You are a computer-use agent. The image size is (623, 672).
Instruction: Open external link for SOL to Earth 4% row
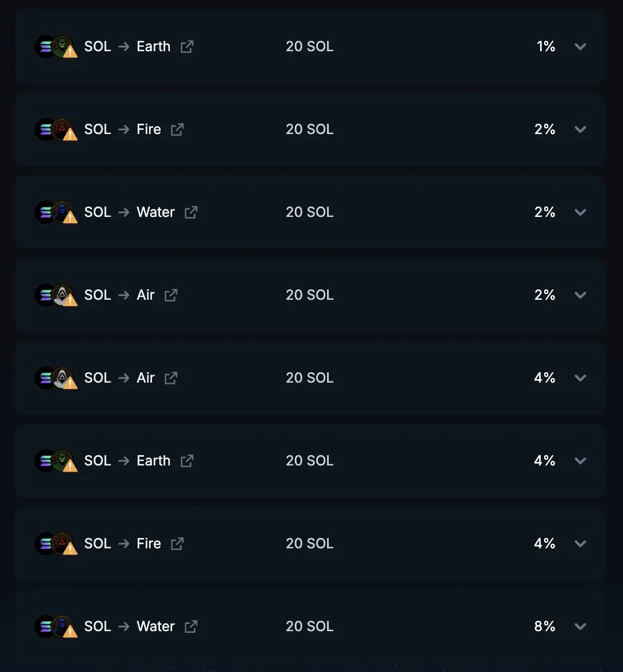point(187,461)
